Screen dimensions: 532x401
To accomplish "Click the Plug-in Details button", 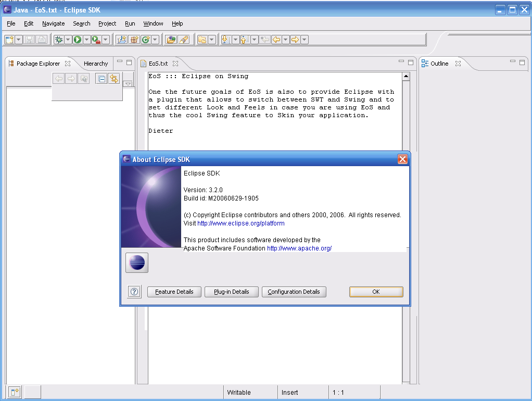I will pyautogui.click(x=232, y=292).
